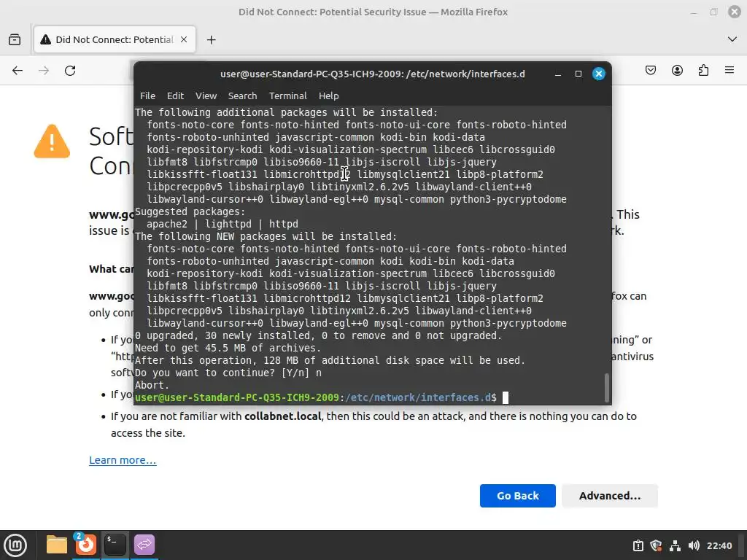Switch to Firefox in the taskbar
This screenshot has width=747, height=560.
pos(86,545)
